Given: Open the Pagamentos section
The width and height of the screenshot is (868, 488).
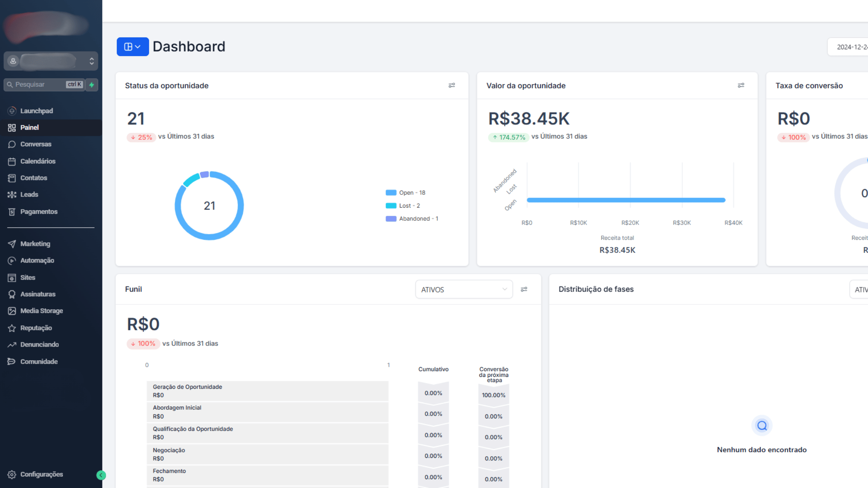Looking at the screenshot, I should click(x=38, y=211).
